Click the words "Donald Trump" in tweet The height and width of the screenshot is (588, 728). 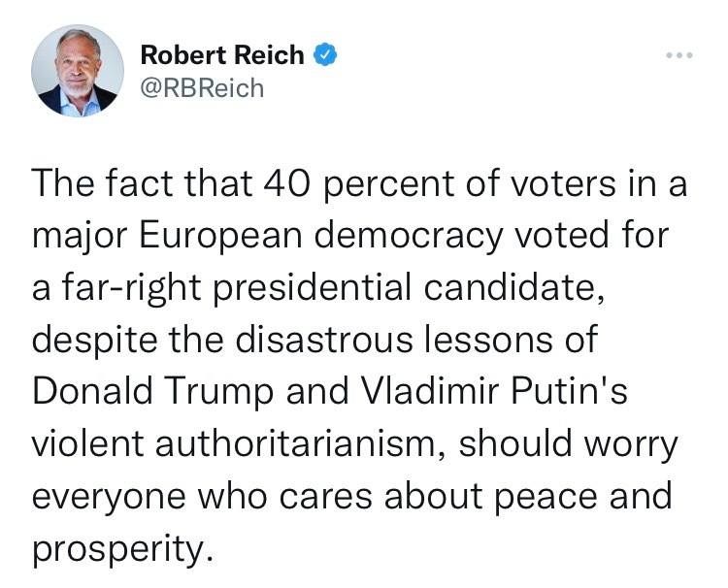point(152,390)
